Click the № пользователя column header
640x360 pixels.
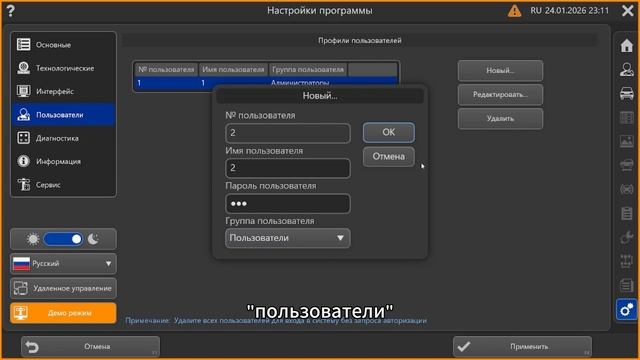[x=166, y=70]
